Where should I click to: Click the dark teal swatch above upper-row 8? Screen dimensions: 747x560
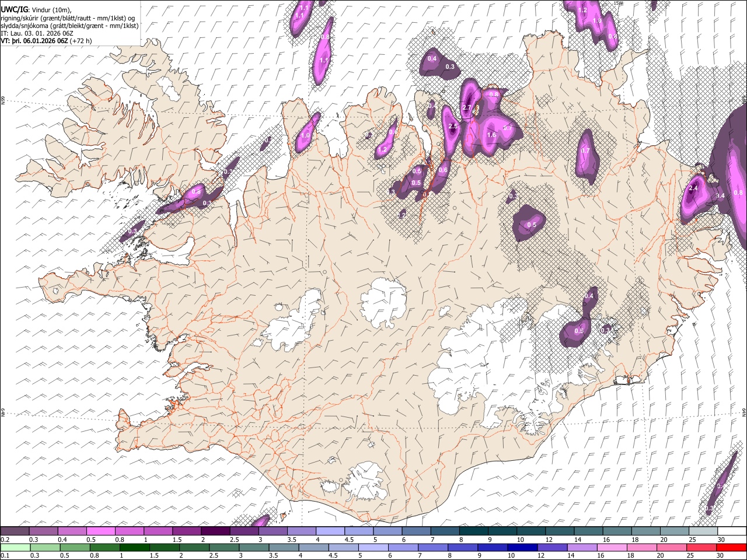474,531
